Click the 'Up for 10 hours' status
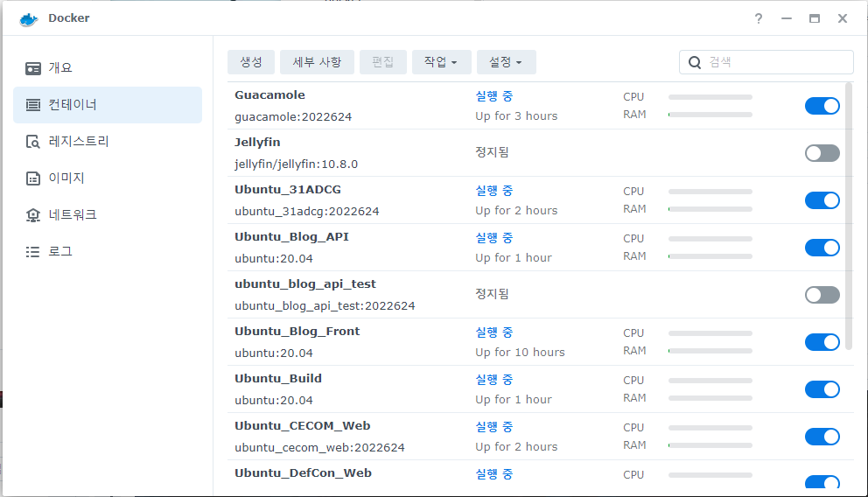This screenshot has width=868, height=497. [x=520, y=353]
